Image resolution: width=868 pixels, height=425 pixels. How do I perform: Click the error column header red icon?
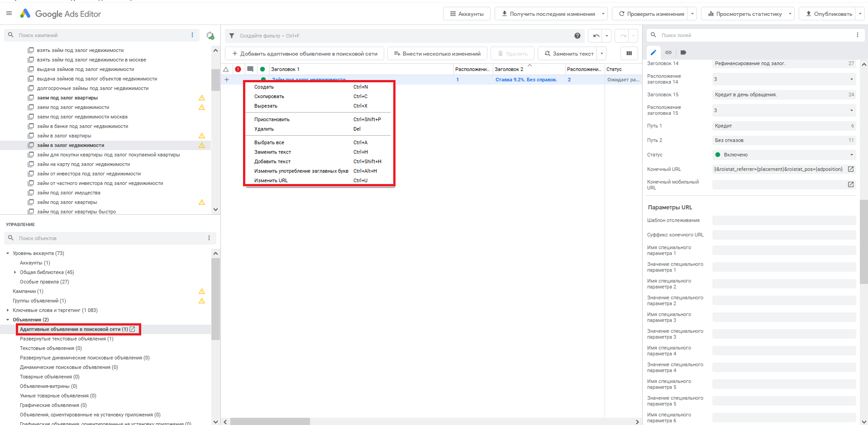pos(238,69)
